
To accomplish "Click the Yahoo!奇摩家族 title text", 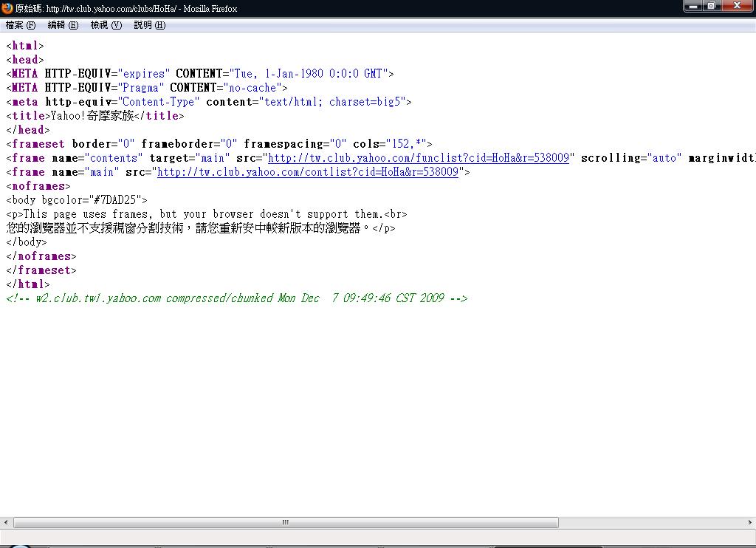I will (93, 116).
